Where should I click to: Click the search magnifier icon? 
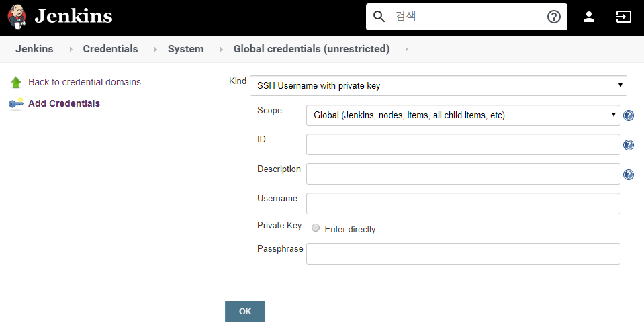379,17
